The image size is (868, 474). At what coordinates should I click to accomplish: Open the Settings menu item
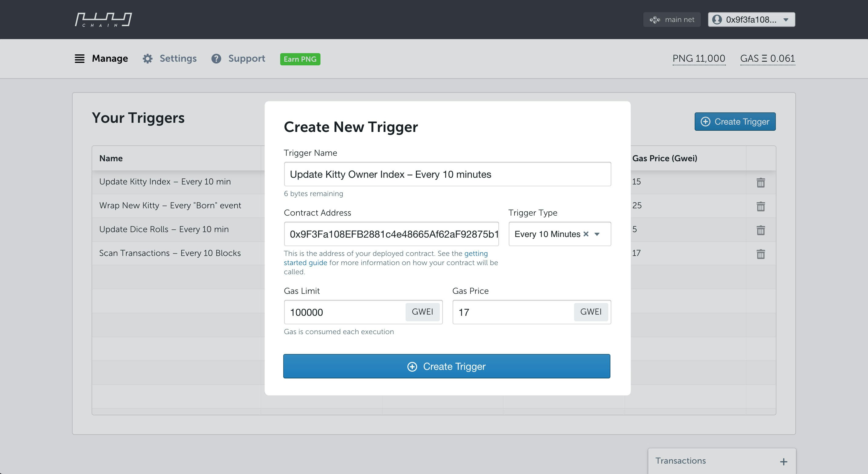click(x=178, y=59)
